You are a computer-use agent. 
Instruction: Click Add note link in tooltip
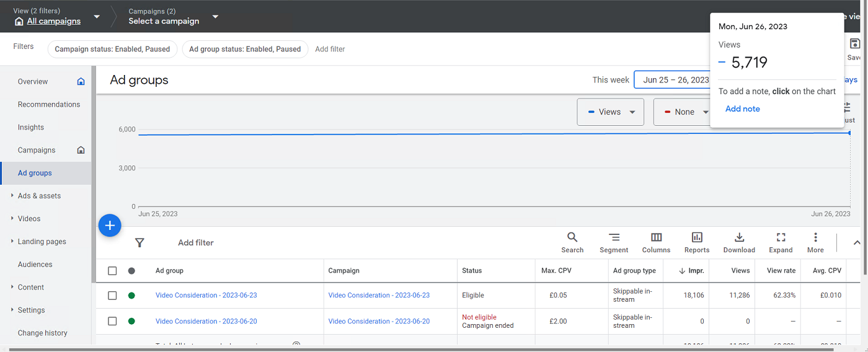pyautogui.click(x=743, y=109)
